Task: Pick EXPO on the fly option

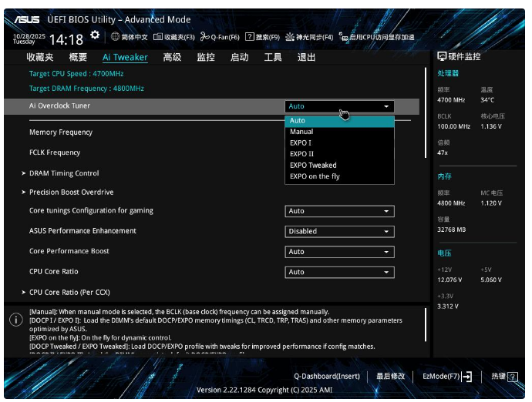Action: [x=315, y=176]
